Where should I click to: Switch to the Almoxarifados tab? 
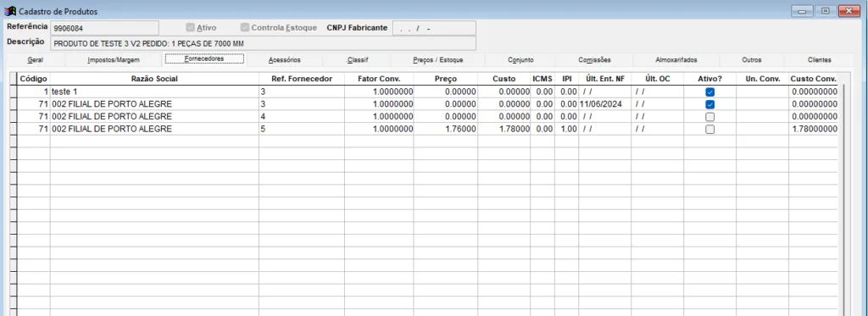coord(676,60)
